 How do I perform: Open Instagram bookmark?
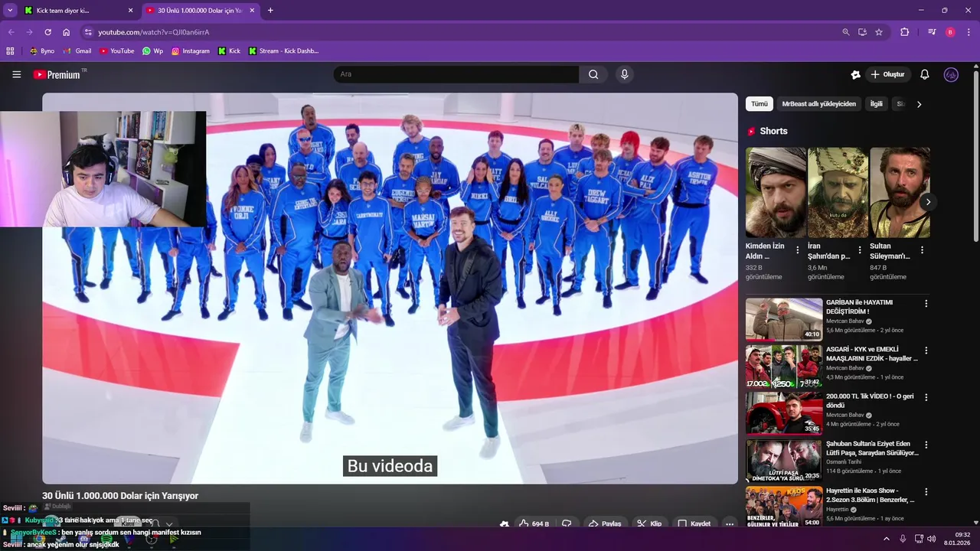pyautogui.click(x=190, y=51)
